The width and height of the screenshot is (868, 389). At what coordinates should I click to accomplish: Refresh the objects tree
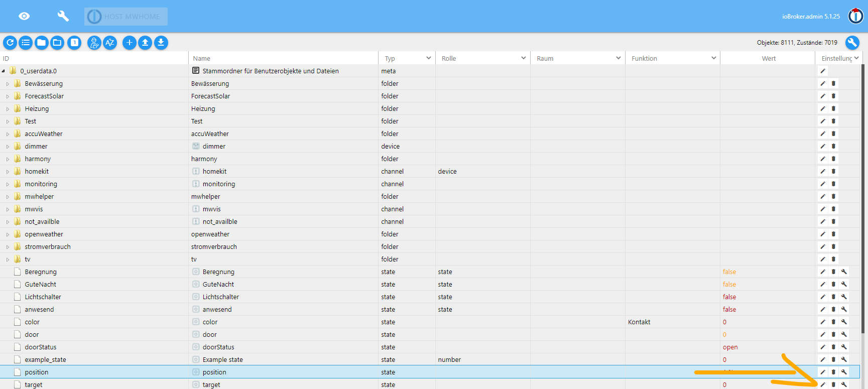[10, 43]
